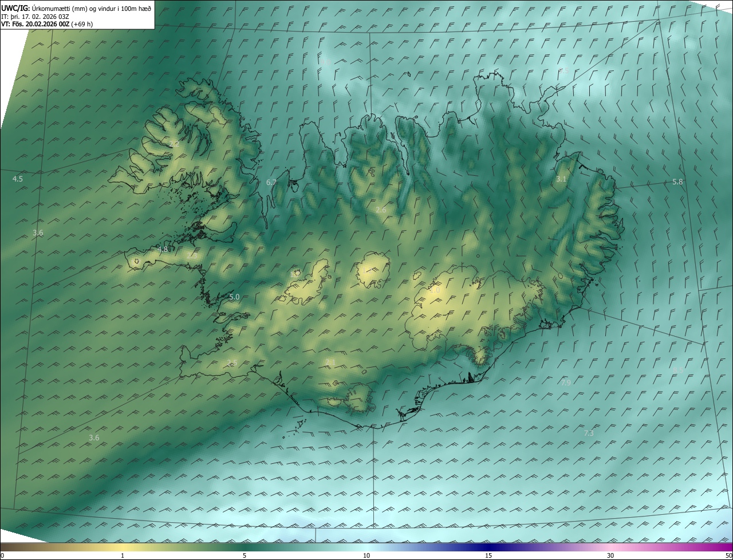Click the map value 2.2 in the Westfjords

coord(175,144)
